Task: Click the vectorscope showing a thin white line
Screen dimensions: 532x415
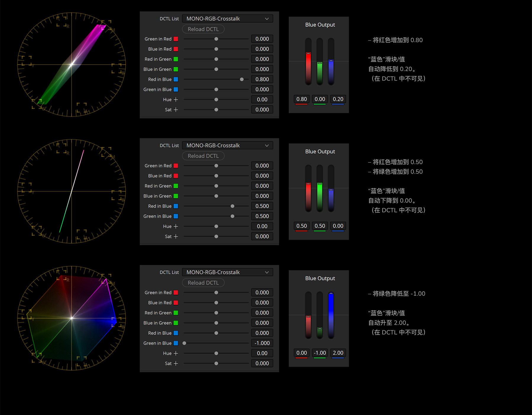Action: (x=72, y=191)
